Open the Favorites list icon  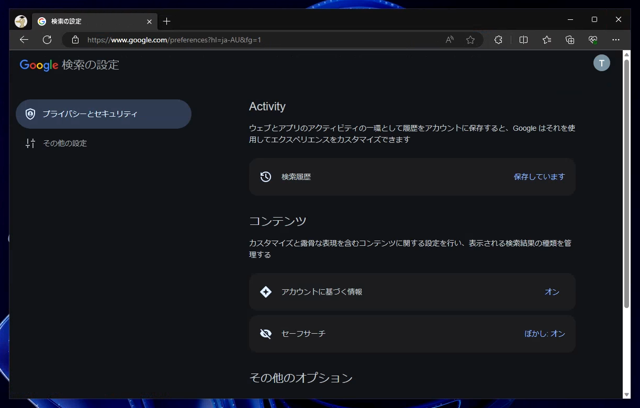[x=547, y=40]
